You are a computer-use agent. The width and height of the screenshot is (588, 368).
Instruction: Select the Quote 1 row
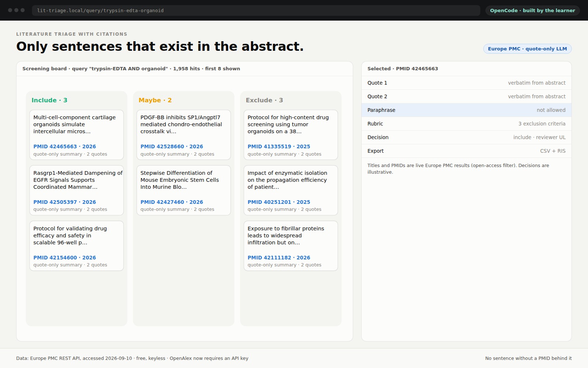[466, 83]
